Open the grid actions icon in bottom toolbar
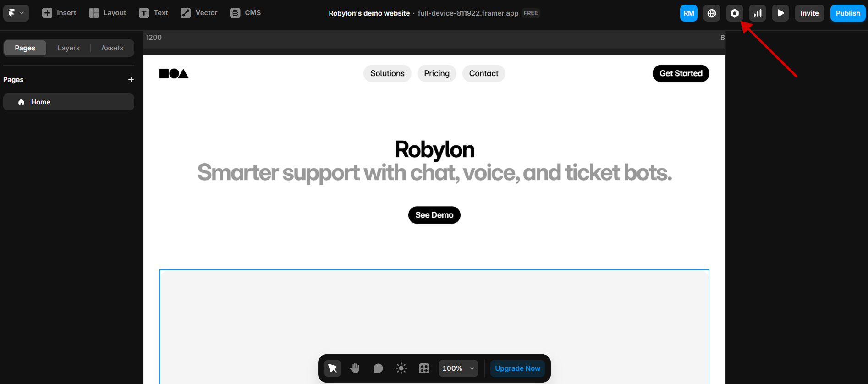Viewport: 868px width, 384px height. click(x=424, y=368)
